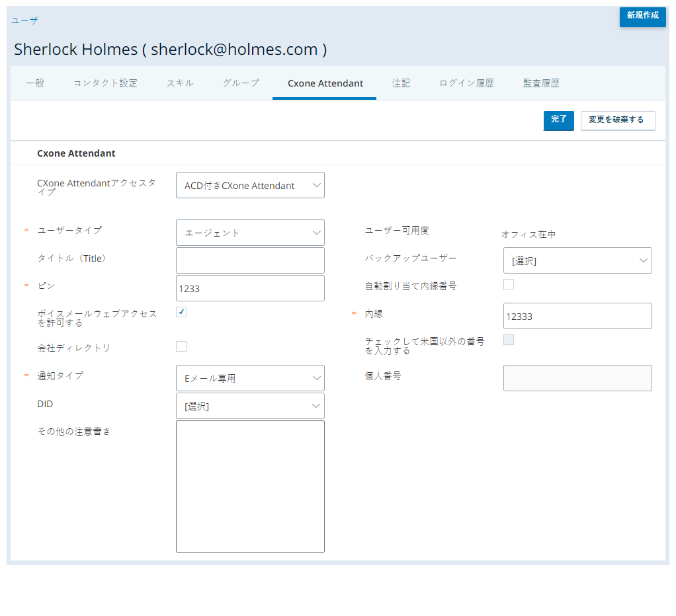
Task: Select the Cxone Attendant tab
Action: click(325, 83)
